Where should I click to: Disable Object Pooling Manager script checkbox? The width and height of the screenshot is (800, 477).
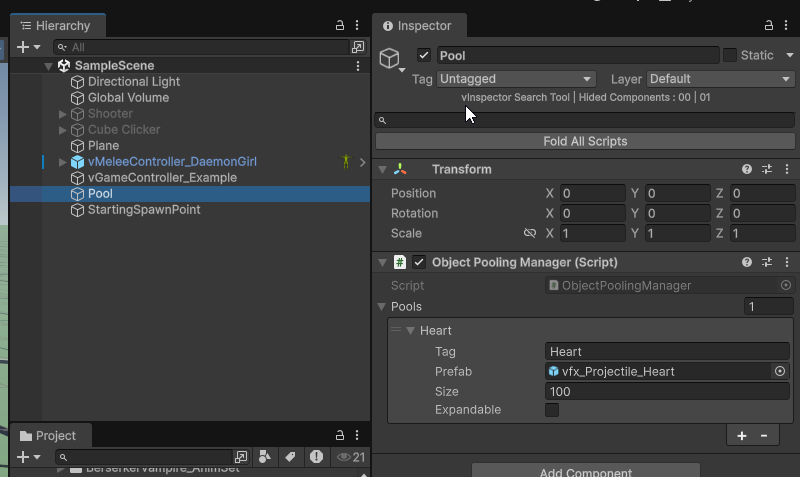tap(419, 262)
